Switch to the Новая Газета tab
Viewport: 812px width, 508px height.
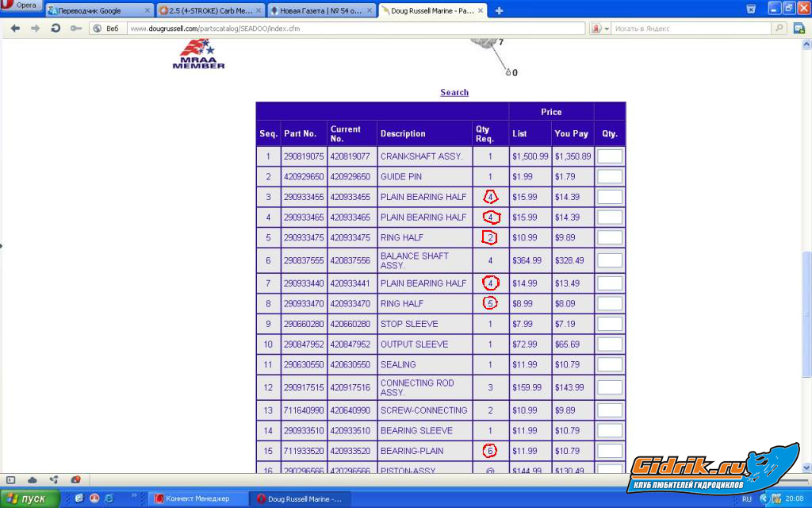pos(320,11)
